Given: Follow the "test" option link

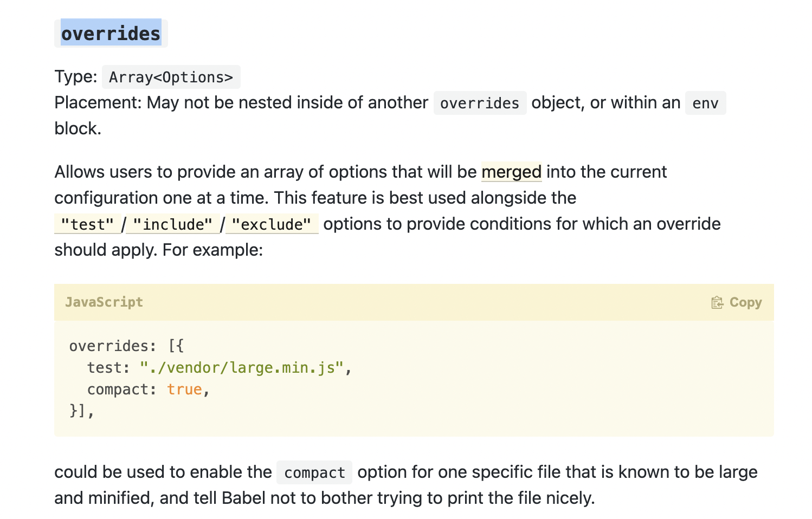Looking at the screenshot, I should coord(87,224).
